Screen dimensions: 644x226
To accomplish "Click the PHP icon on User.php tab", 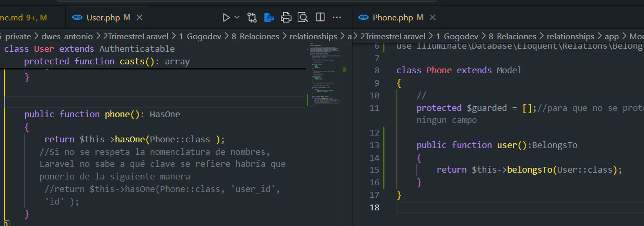I will (77, 18).
